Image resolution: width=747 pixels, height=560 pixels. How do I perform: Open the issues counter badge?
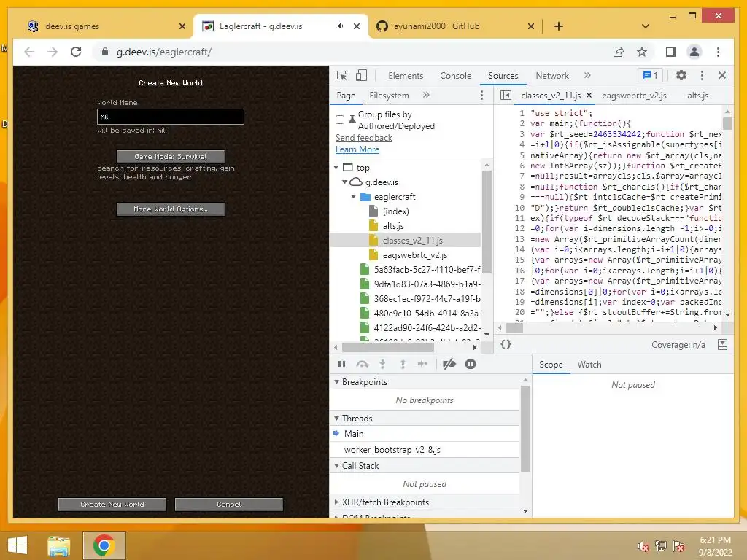pyautogui.click(x=650, y=75)
